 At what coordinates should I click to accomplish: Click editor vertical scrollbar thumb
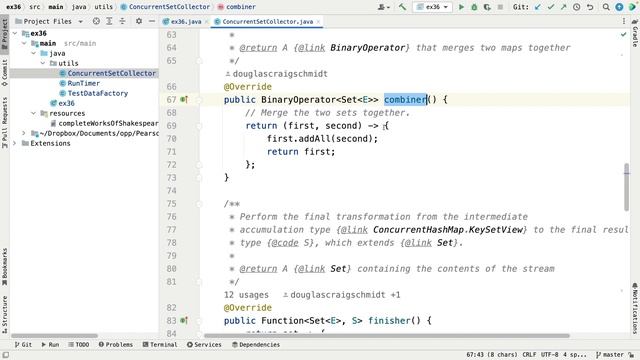click(x=627, y=187)
